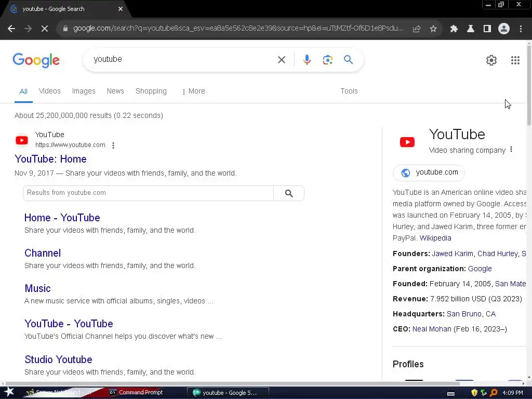The height and width of the screenshot is (399, 532).
Task: Open the Home - YouTube sitelink
Action: [x=62, y=218]
